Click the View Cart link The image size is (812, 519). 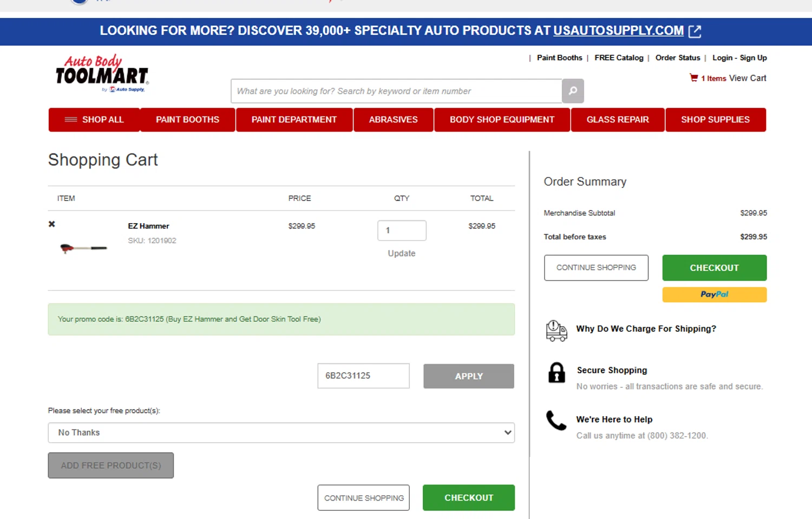748,78
